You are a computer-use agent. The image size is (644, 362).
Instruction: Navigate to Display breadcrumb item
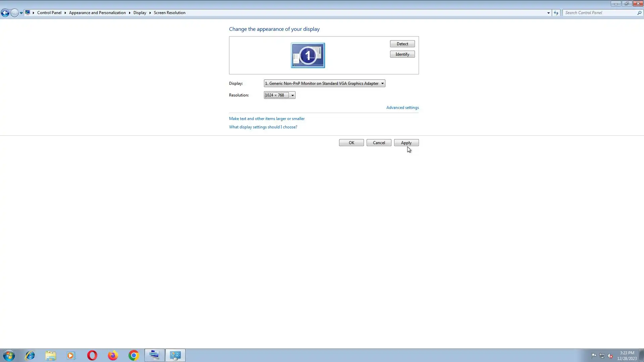140,13
